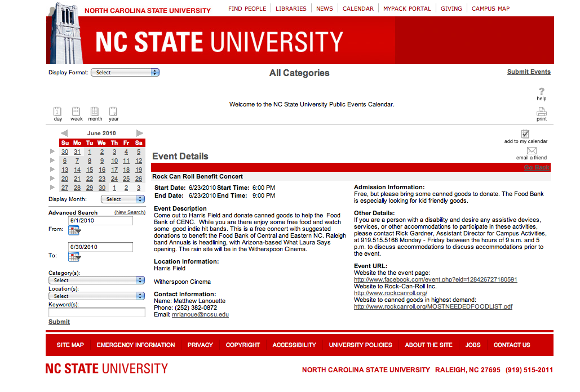The width and height of the screenshot is (580, 392).
Task: Select June 1 in mini calendar
Action: click(x=90, y=152)
